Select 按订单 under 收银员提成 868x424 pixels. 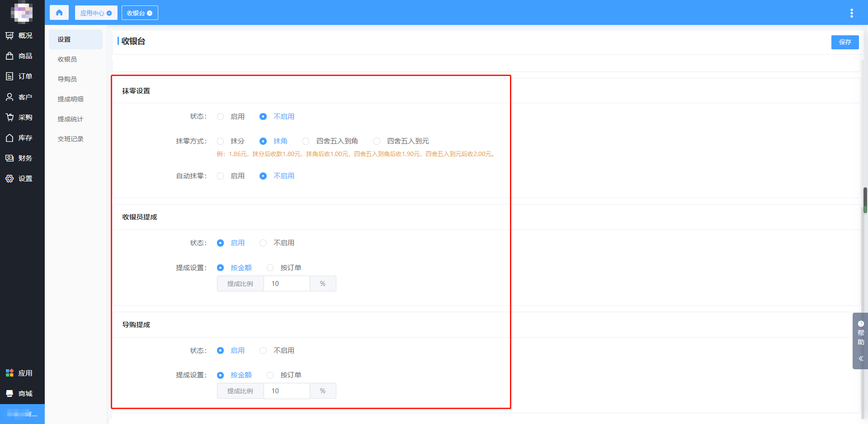pyautogui.click(x=270, y=268)
